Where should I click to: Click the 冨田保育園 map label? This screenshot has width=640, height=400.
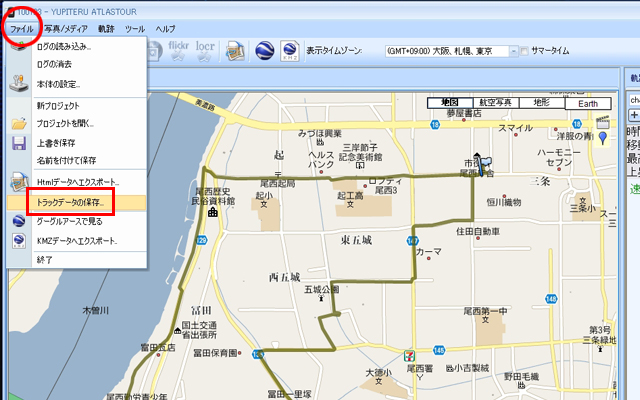pos(215,353)
